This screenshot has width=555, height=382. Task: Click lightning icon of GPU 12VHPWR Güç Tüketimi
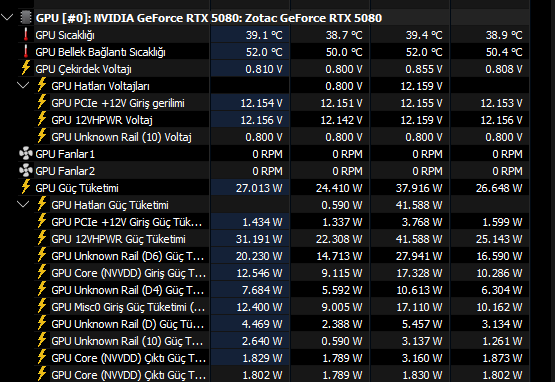tap(42, 238)
